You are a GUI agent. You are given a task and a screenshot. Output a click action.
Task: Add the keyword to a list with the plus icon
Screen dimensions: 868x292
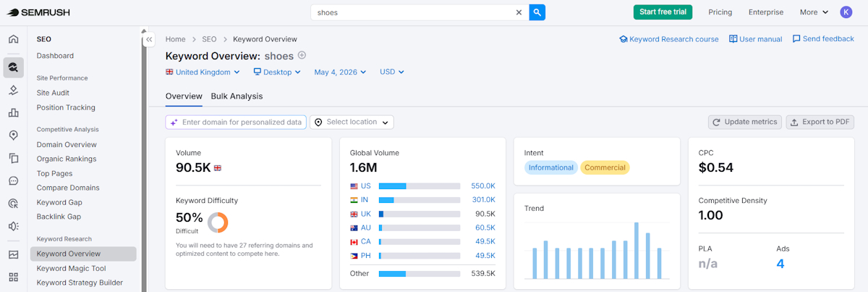(302, 55)
